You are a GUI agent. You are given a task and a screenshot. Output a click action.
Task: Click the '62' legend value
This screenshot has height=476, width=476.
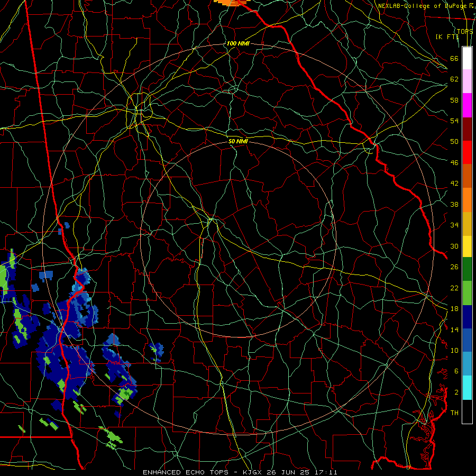click(454, 79)
